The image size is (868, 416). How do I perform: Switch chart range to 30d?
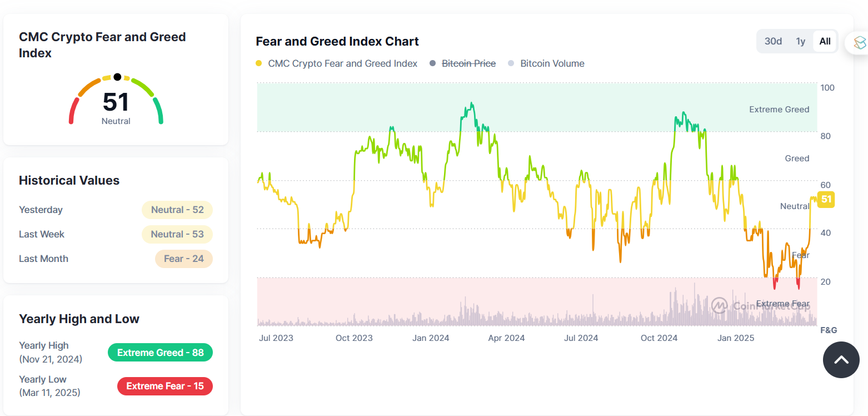773,41
